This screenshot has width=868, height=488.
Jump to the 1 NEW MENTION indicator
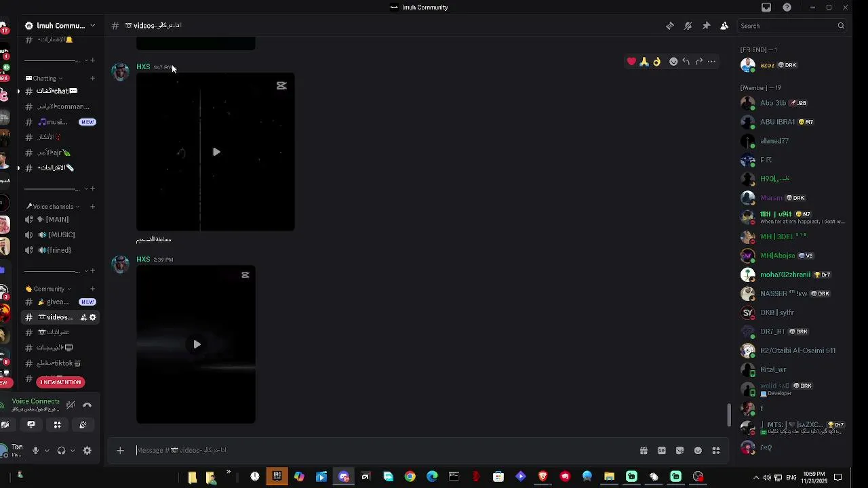click(x=60, y=382)
